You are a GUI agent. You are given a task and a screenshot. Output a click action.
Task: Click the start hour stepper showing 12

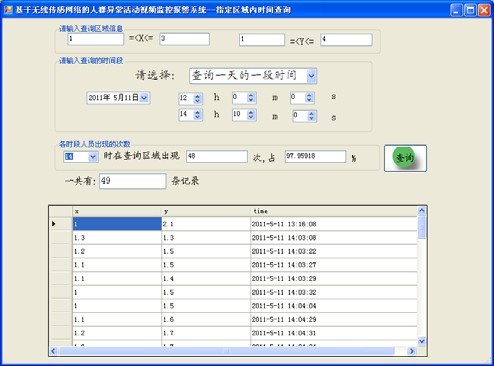pyautogui.click(x=190, y=98)
